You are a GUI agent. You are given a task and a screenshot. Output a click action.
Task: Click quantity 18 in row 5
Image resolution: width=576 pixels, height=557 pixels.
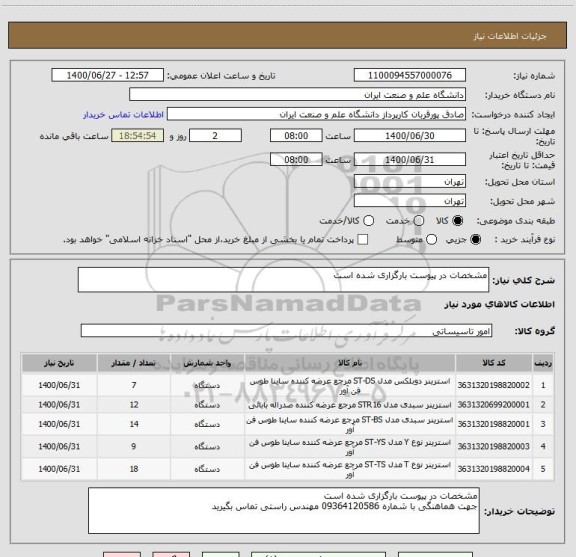point(134,469)
